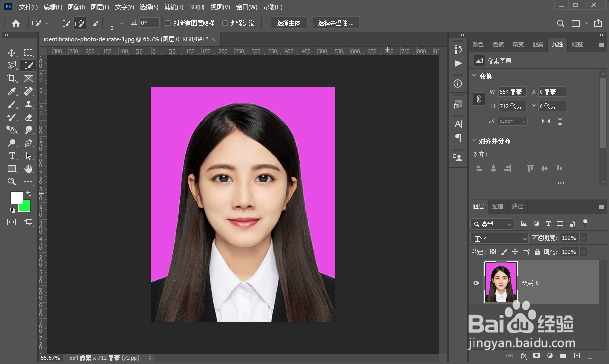The width and height of the screenshot is (609, 364).
Task: Open the Character panel icon
Action: click(x=458, y=124)
